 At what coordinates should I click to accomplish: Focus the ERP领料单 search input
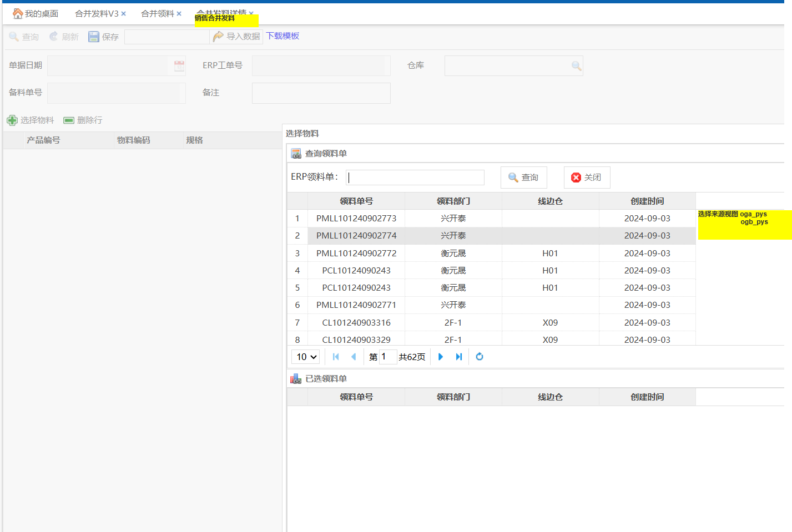tap(415, 177)
